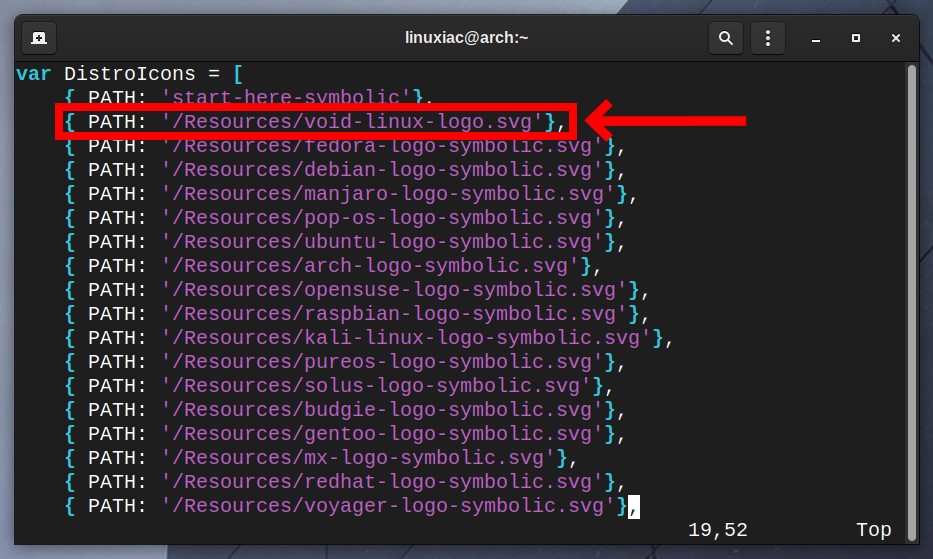Click the arch-logo-symbolic.svg line
Viewport: 933px width, 559px height.
pos(333,266)
